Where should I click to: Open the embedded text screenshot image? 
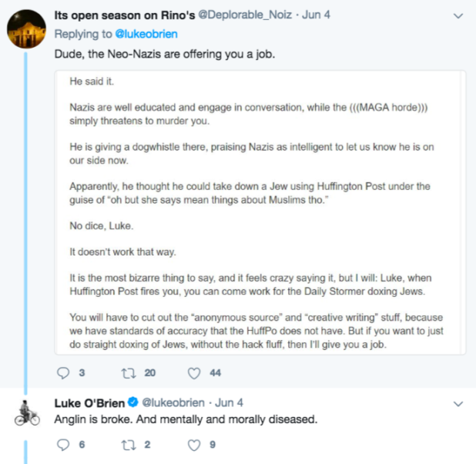pyautogui.click(x=260, y=212)
